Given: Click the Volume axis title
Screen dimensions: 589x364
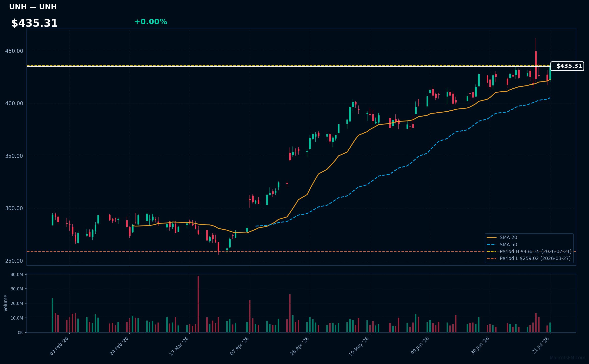Looking at the screenshot, I should 6,303.
